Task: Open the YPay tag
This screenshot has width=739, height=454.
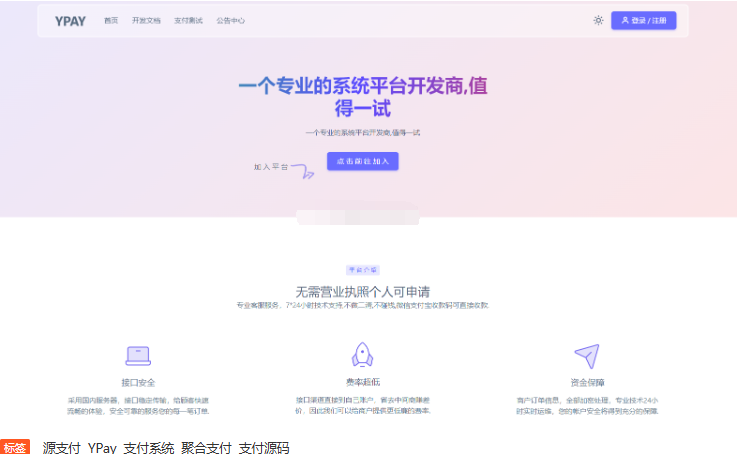Action: [102, 448]
